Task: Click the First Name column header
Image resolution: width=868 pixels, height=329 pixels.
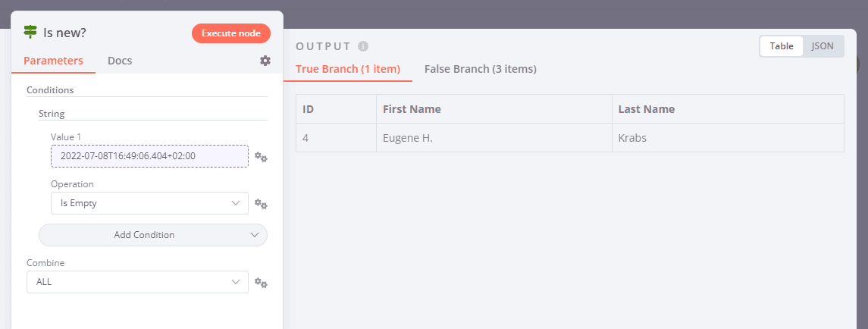Action: pos(412,109)
